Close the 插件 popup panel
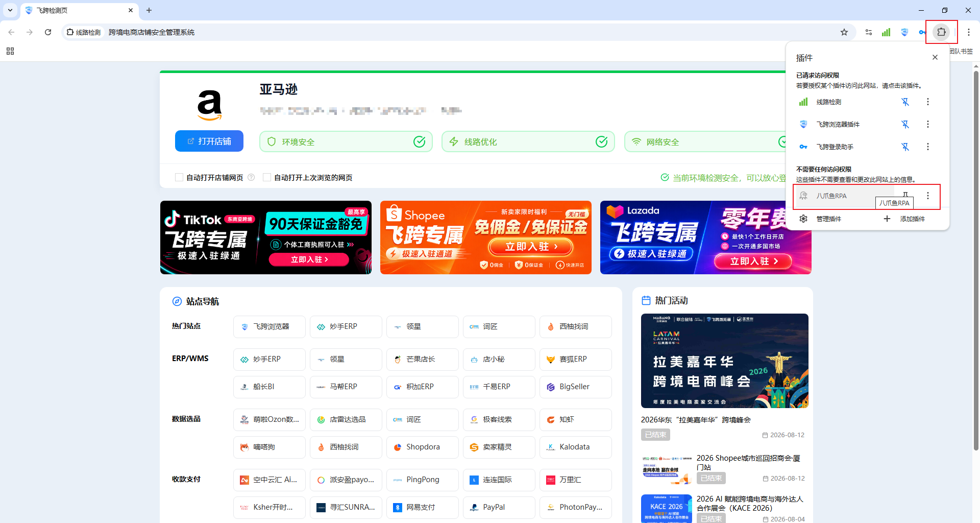 (x=935, y=58)
